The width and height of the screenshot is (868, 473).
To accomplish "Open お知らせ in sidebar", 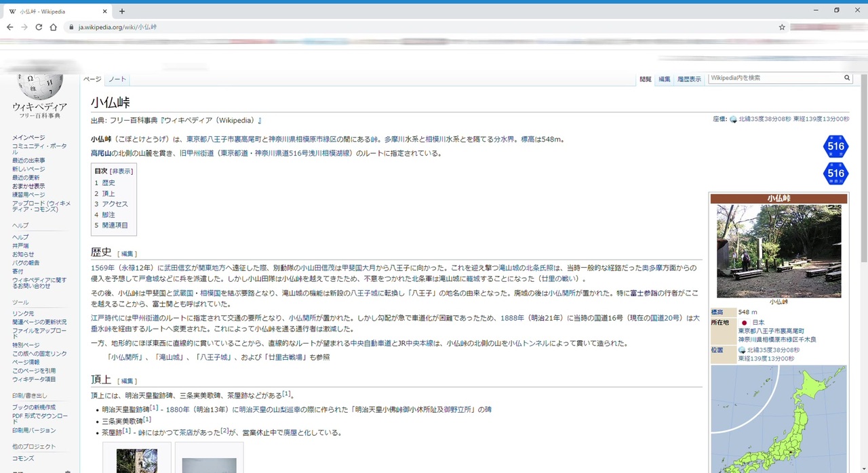I will pyautogui.click(x=23, y=254).
